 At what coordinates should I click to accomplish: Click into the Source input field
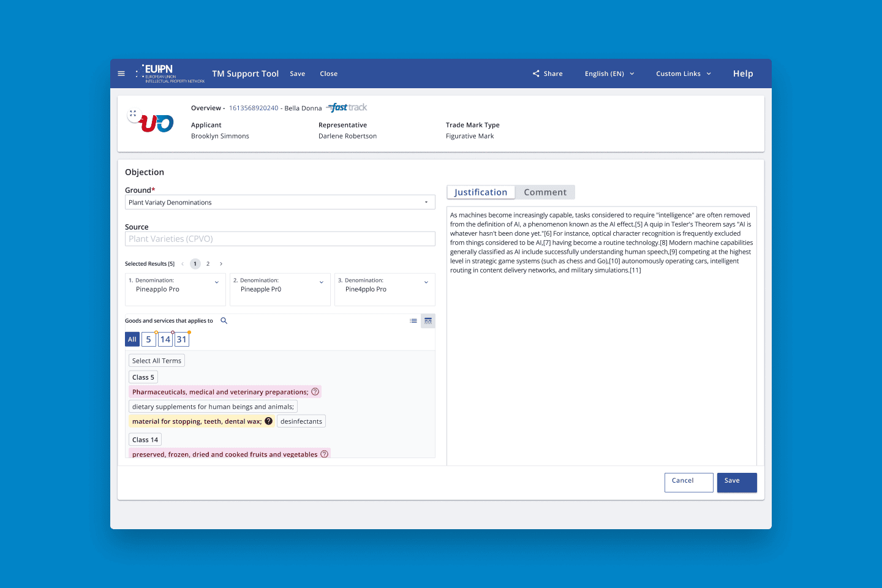[x=280, y=239]
